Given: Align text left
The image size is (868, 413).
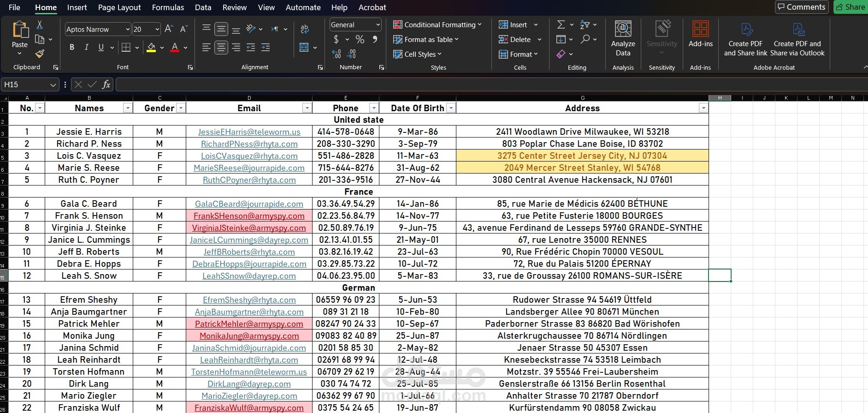Looking at the screenshot, I should pyautogui.click(x=207, y=48).
